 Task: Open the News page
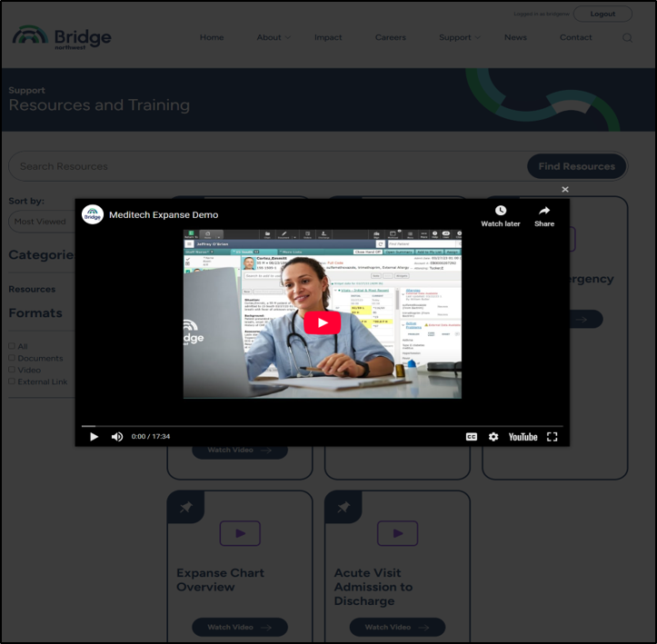pyautogui.click(x=515, y=37)
